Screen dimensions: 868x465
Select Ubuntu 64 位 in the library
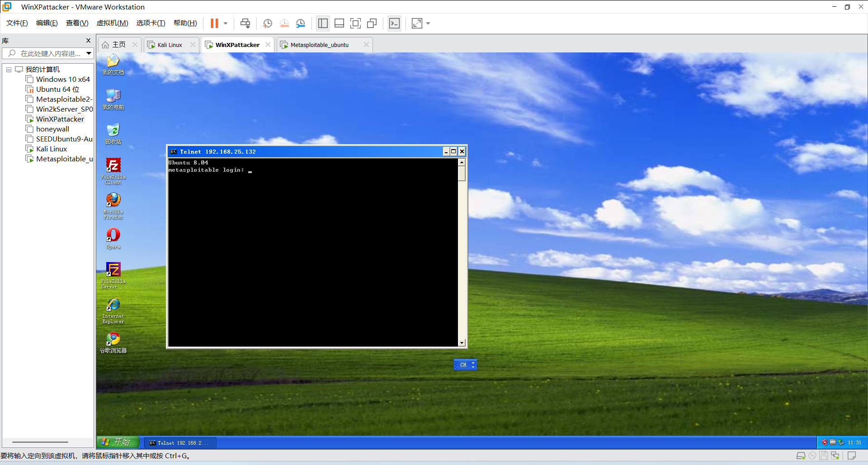[x=52, y=89]
